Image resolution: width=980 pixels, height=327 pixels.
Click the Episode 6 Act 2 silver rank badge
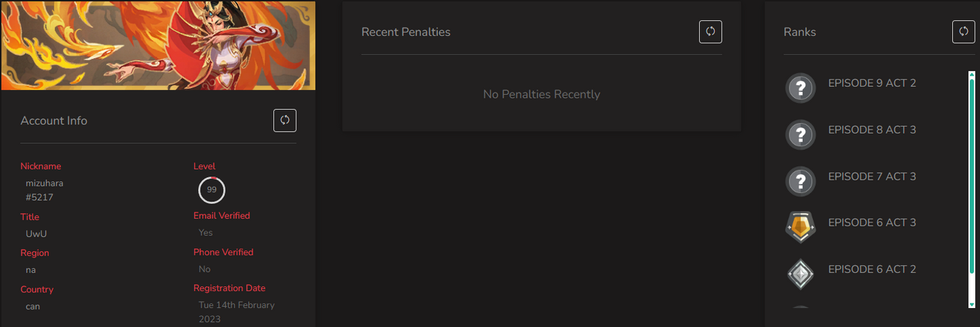coord(800,274)
